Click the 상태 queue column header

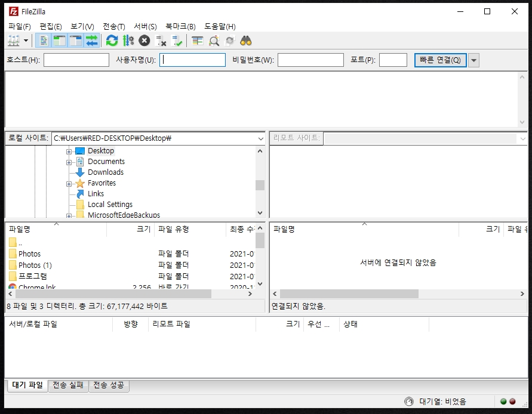click(384, 324)
